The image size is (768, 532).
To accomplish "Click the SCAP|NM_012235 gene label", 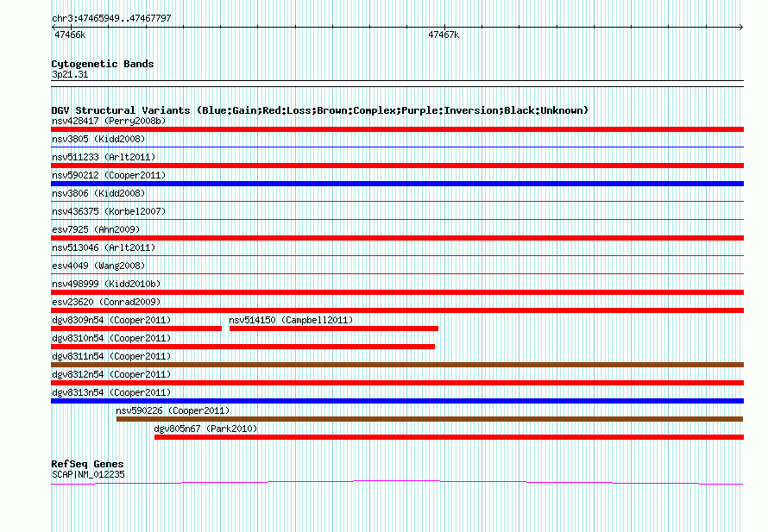I will coord(88,475).
